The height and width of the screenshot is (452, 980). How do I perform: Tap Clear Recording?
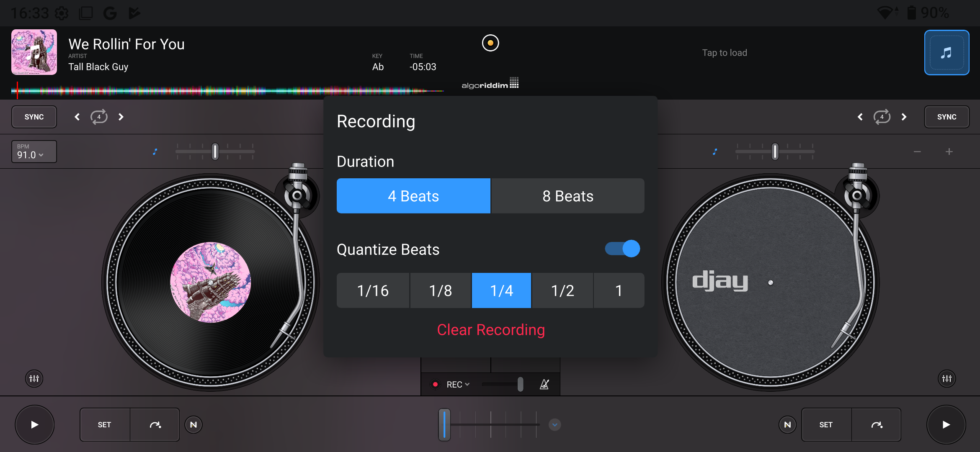point(490,330)
